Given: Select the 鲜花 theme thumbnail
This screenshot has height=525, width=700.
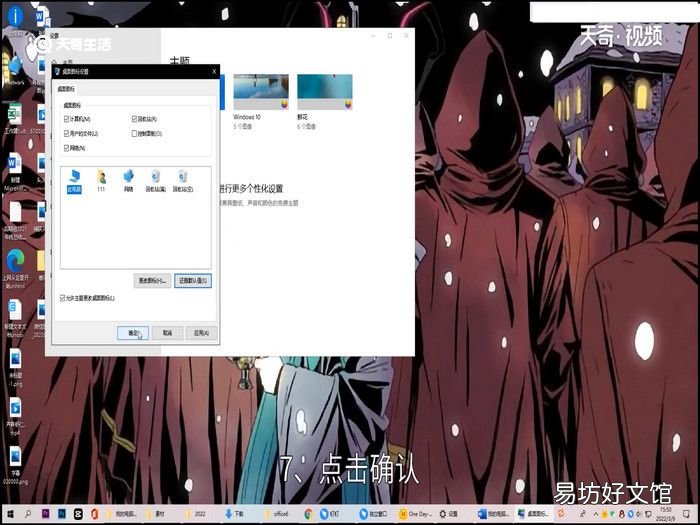Looking at the screenshot, I should point(325,92).
